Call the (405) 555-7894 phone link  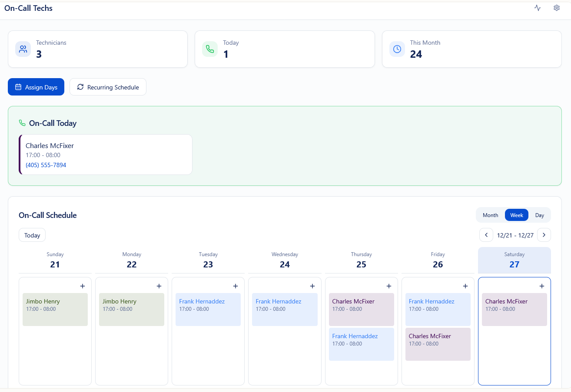pyautogui.click(x=46, y=165)
